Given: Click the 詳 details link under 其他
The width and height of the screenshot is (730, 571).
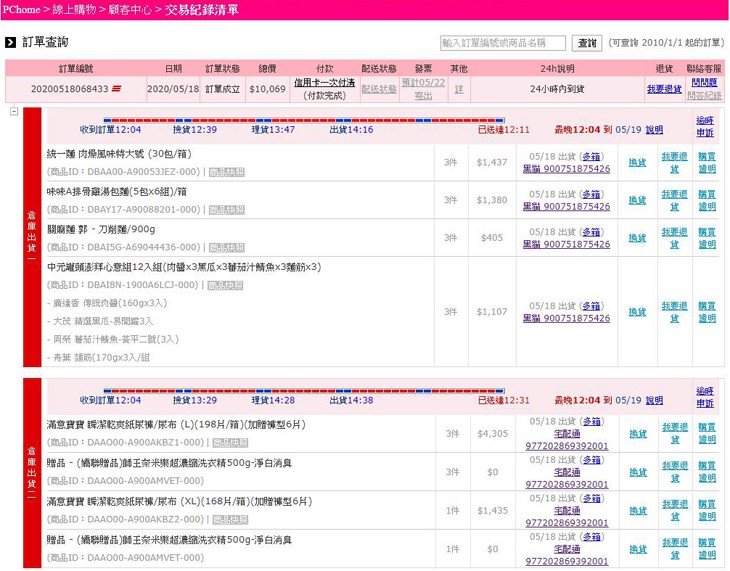Looking at the screenshot, I should [459, 89].
